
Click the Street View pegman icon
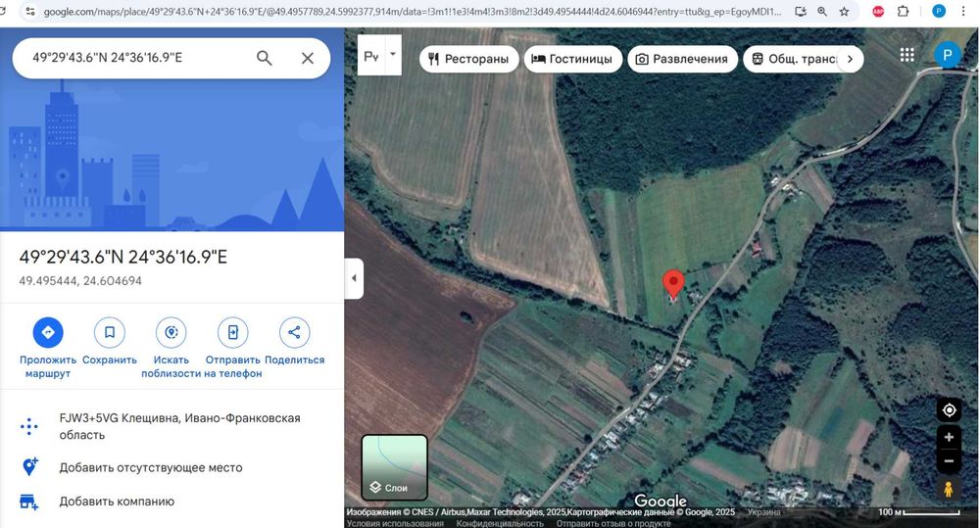click(x=949, y=489)
